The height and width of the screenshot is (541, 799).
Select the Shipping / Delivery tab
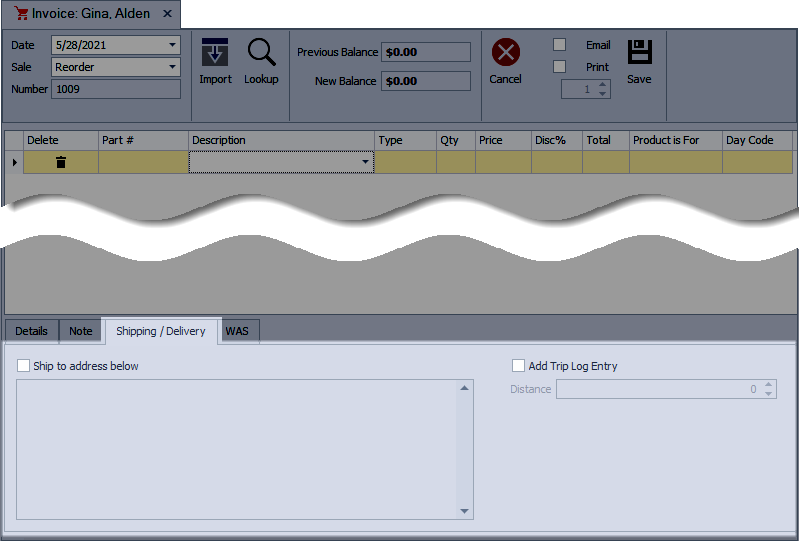coord(161,331)
